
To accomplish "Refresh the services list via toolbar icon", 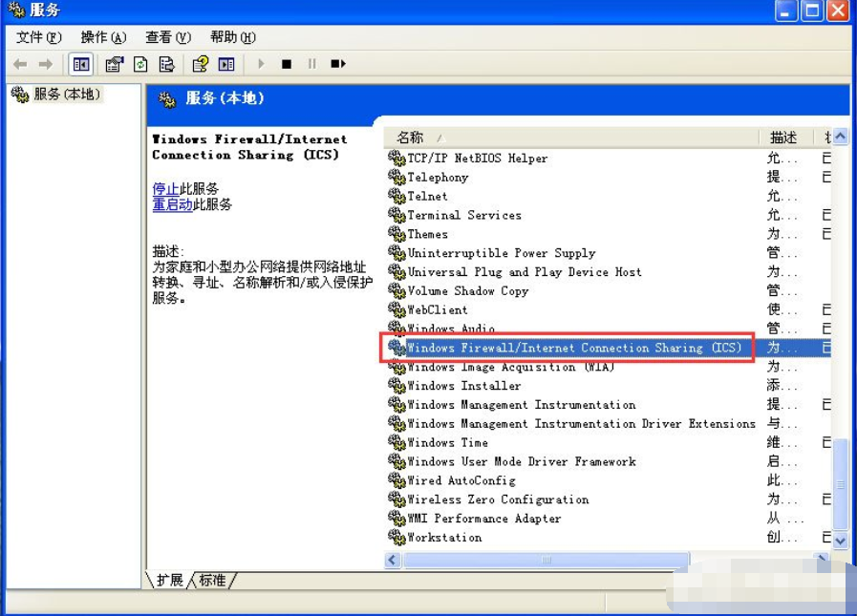I will [x=139, y=64].
